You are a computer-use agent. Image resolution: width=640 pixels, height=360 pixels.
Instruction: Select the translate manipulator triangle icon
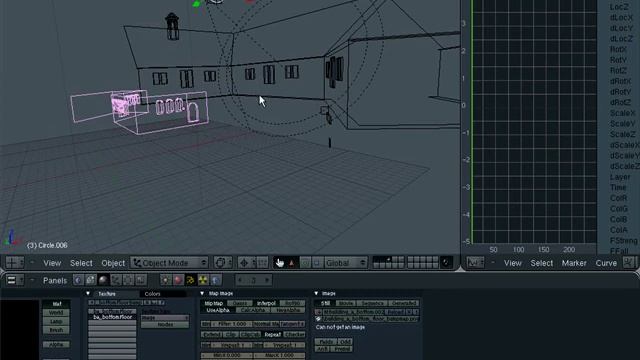coord(291,262)
